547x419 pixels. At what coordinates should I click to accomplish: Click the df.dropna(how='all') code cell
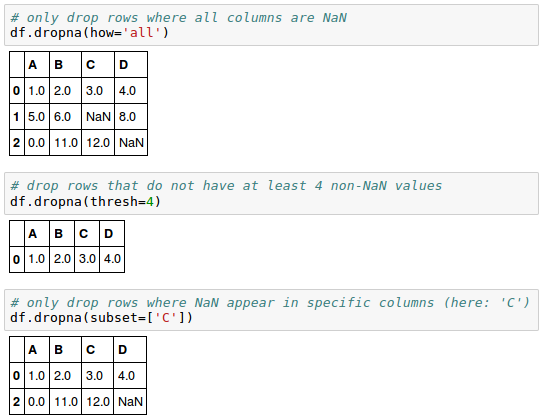[x=271, y=25]
